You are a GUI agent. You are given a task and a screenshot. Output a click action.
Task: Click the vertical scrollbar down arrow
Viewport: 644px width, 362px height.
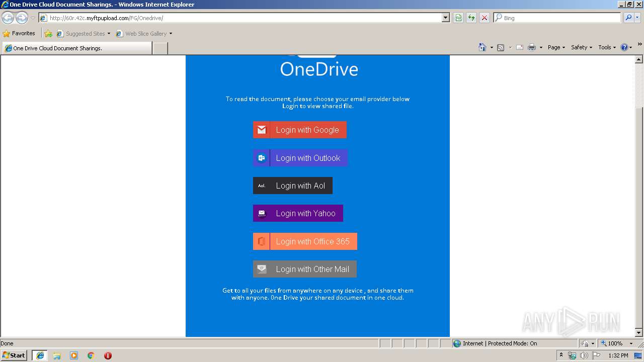pos(639,332)
